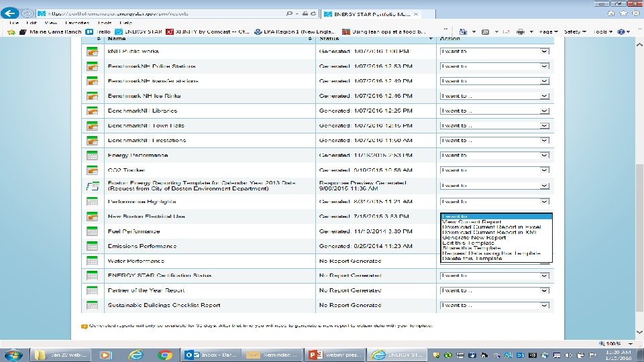Open the I want to dropdown for BenchmarkNH Libraries
This screenshot has height=362, width=644.
[x=494, y=111]
